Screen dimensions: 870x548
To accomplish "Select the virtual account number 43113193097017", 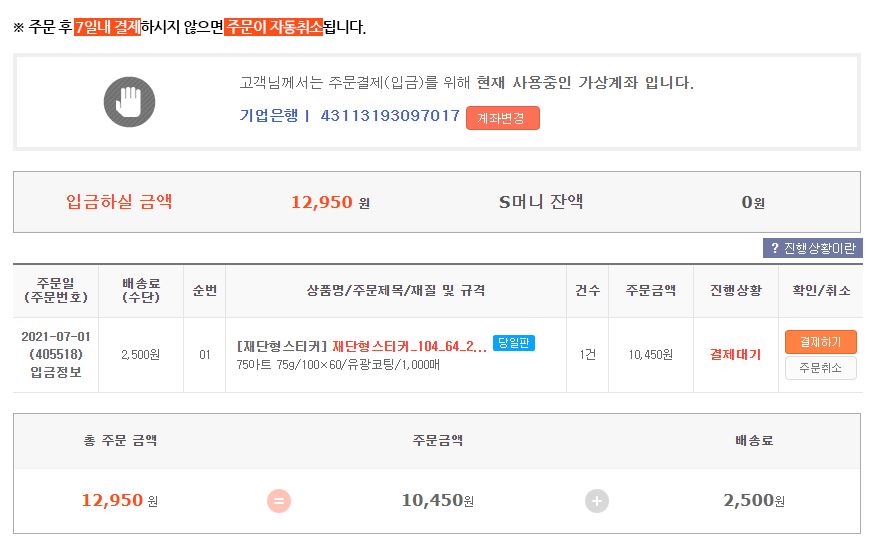I will pyautogui.click(x=390, y=116).
